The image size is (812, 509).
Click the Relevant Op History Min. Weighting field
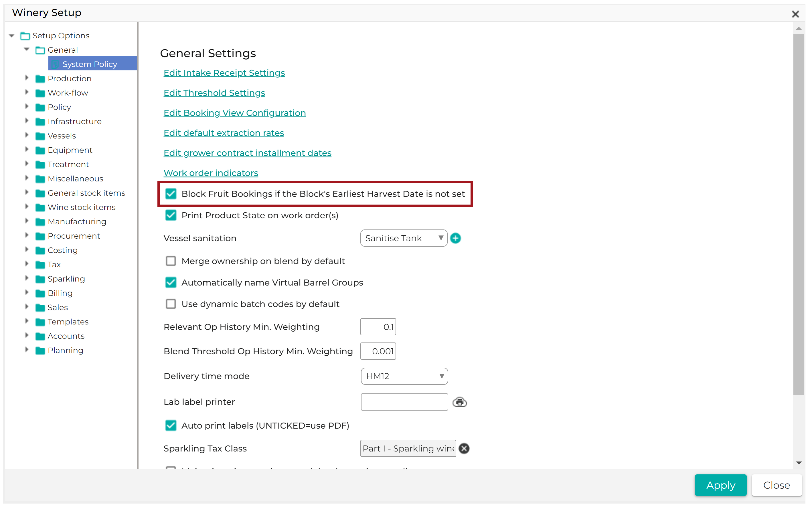pyautogui.click(x=378, y=327)
